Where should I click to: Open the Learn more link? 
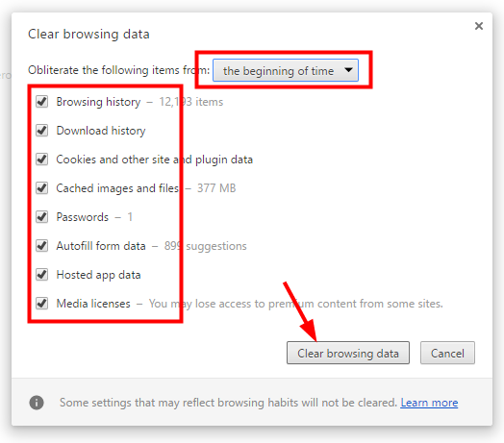coord(429,403)
